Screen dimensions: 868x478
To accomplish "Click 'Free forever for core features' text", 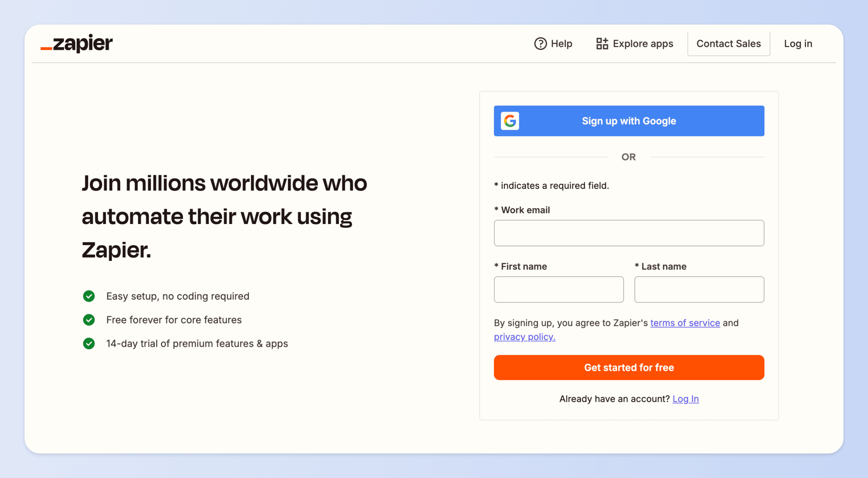I will point(174,320).
